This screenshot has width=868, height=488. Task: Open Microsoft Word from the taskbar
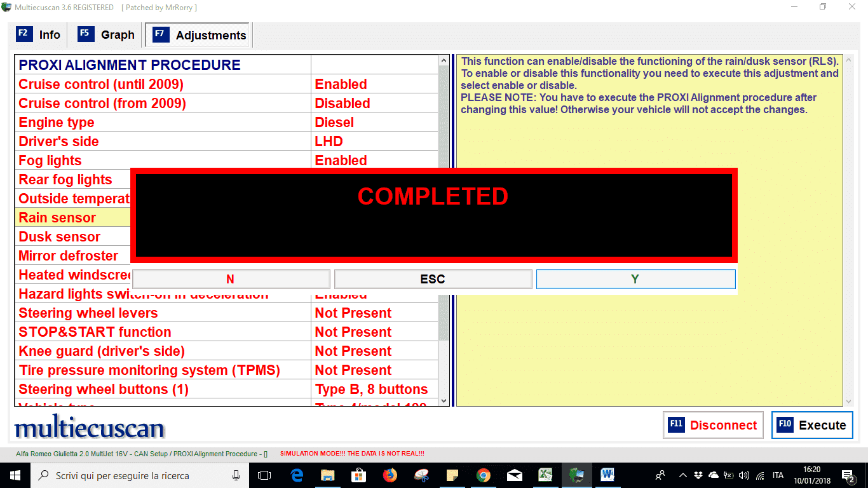click(607, 475)
